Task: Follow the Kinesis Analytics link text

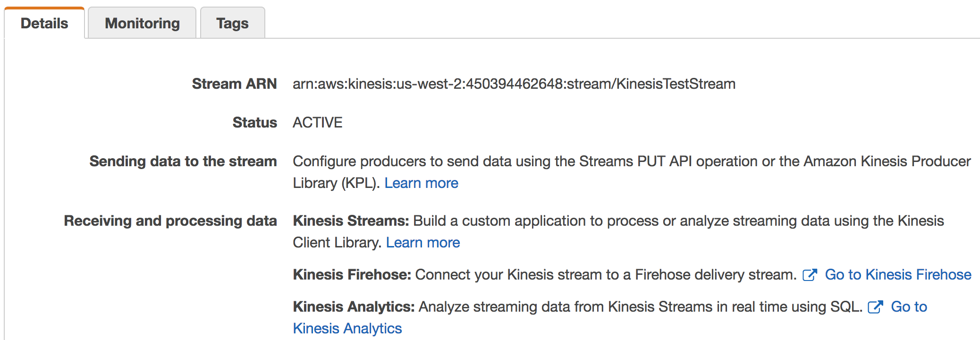Action: [347, 328]
